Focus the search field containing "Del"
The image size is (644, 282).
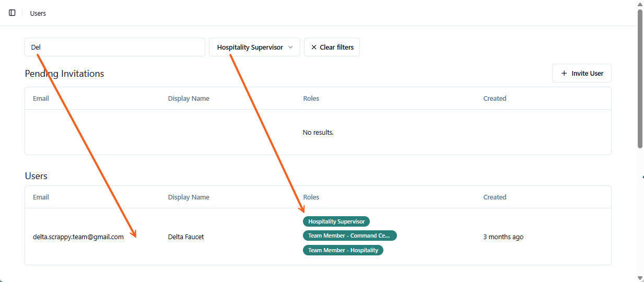click(115, 47)
